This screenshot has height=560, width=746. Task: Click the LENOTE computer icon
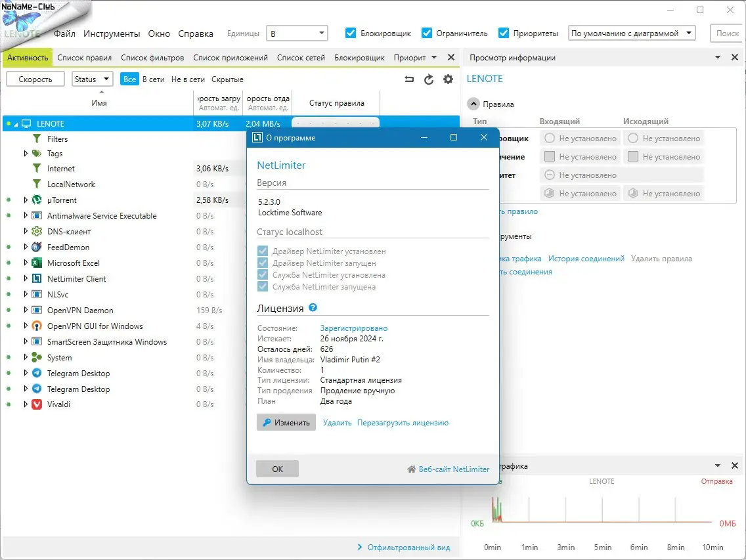pyautogui.click(x=27, y=123)
